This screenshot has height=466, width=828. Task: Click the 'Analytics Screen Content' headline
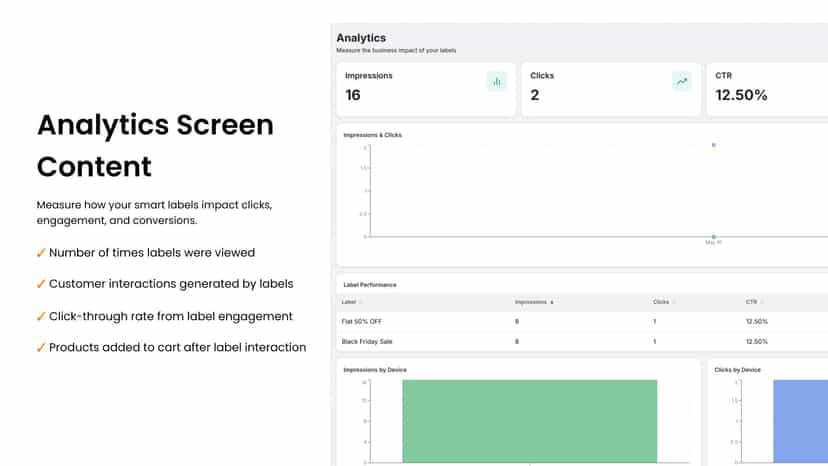tap(155, 146)
